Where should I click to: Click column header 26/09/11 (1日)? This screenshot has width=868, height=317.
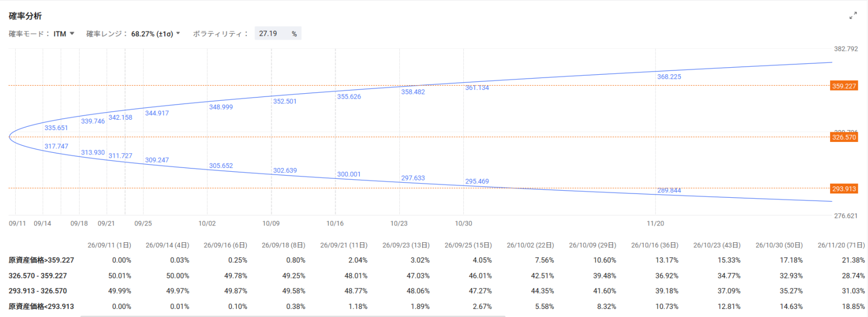109,245
